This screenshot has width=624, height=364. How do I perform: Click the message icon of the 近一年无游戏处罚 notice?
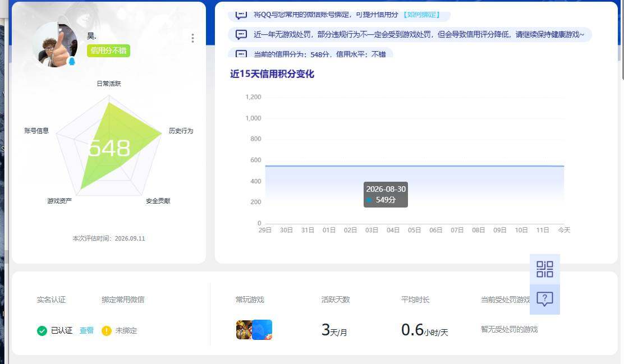point(241,35)
